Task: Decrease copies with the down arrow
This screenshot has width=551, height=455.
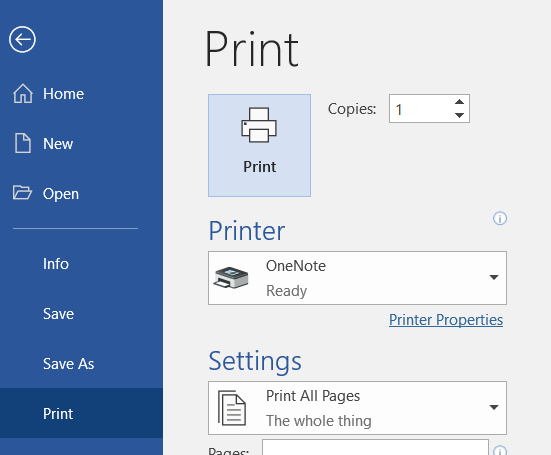Action: pos(459,115)
